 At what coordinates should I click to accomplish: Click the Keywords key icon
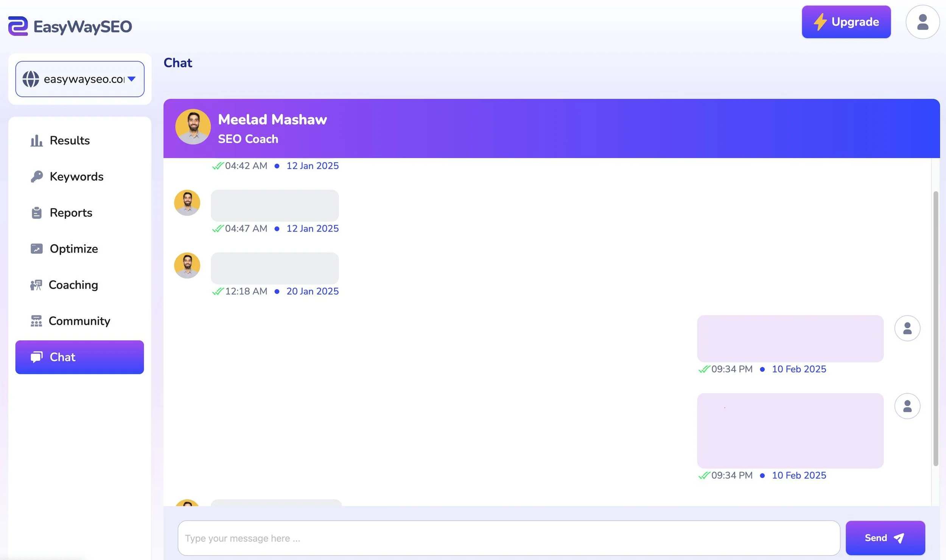36,177
